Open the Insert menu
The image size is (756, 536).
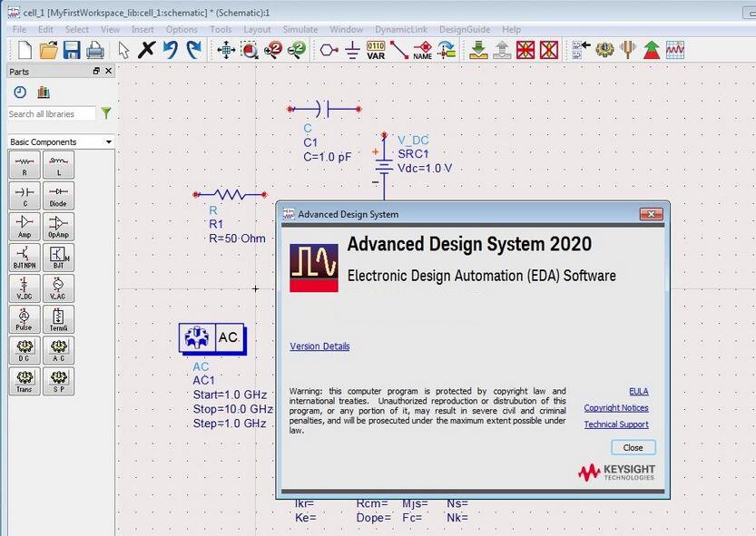tap(142, 29)
